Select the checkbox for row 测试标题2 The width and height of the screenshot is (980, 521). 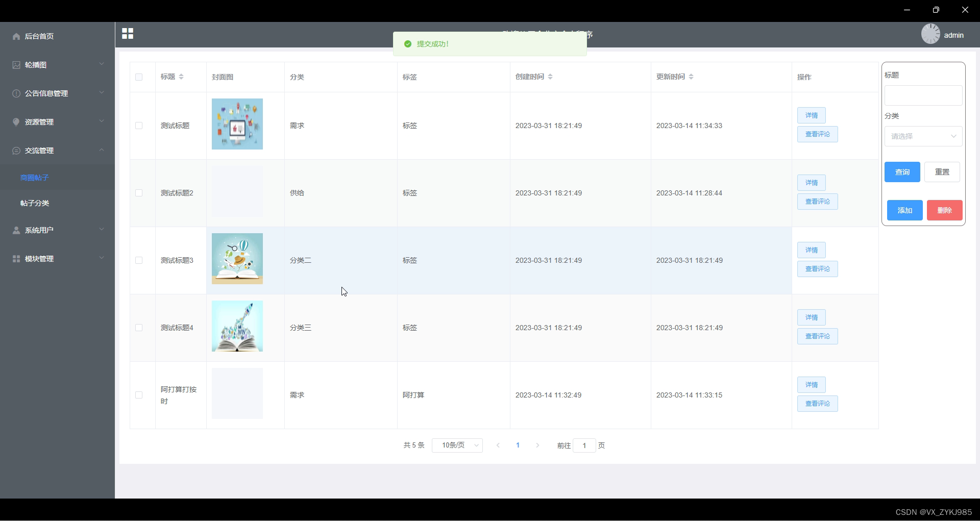[139, 193]
